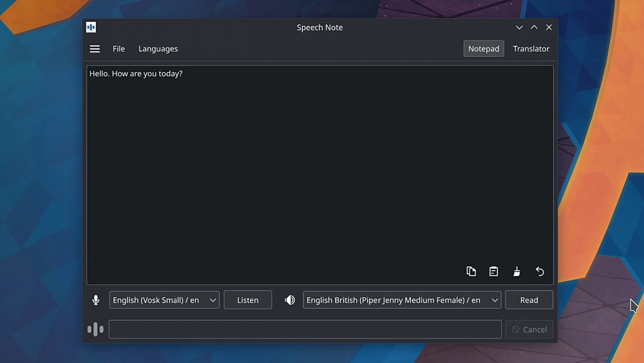644x363 pixels.
Task: Open the File menu
Action: [118, 49]
